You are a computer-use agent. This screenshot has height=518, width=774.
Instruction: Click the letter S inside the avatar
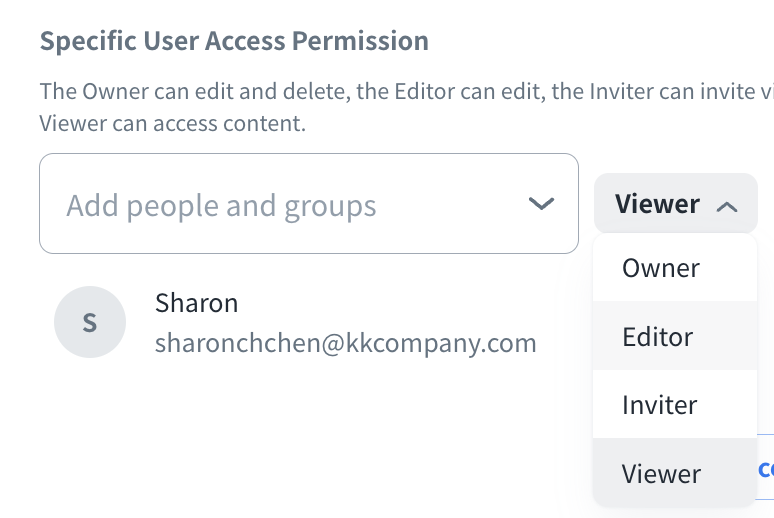coord(89,323)
